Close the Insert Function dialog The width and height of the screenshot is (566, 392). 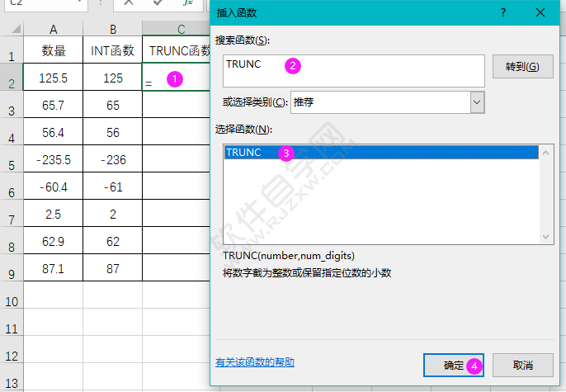click(x=540, y=12)
